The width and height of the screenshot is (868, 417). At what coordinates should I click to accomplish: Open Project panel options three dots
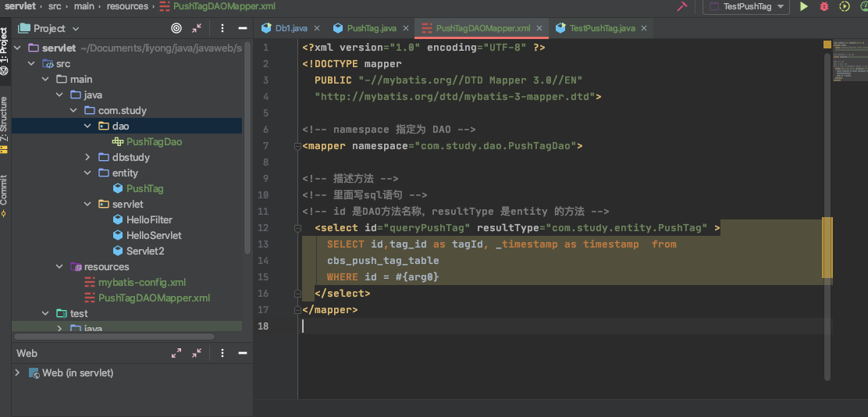(222, 28)
